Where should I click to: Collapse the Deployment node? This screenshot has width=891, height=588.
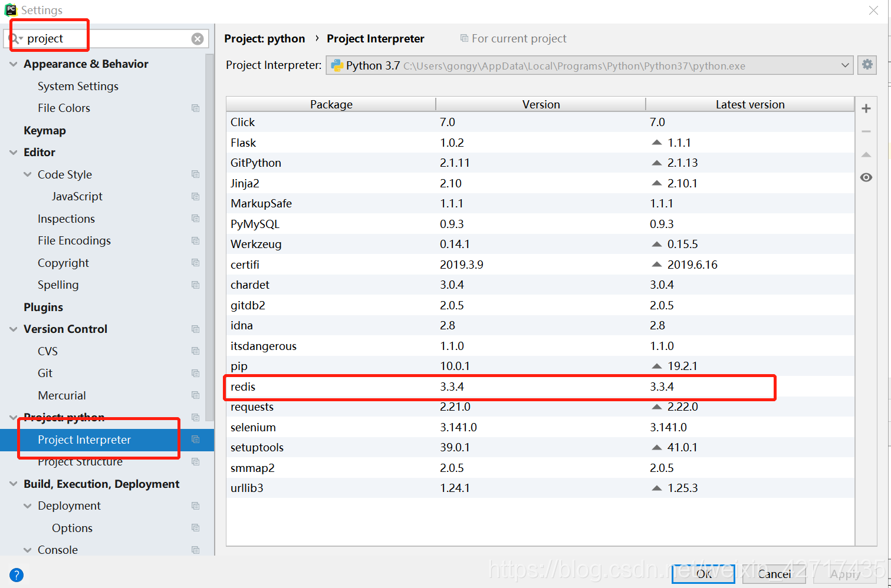point(28,506)
